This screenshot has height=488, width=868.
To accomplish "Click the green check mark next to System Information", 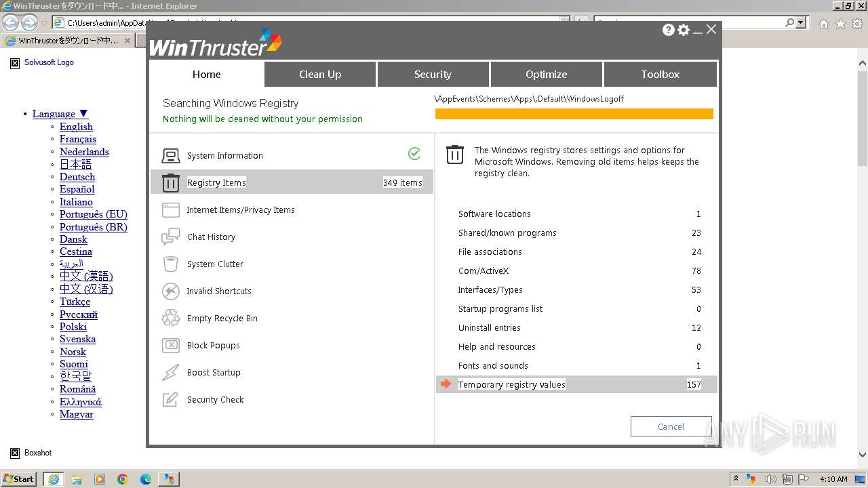I will pyautogui.click(x=414, y=154).
